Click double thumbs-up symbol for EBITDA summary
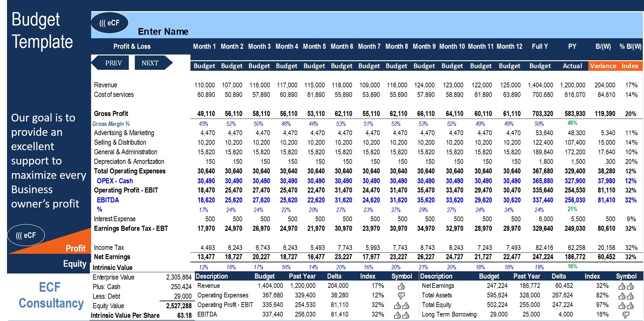Viewport: 644px width, 321px height. pyautogui.click(x=401, y=315)
